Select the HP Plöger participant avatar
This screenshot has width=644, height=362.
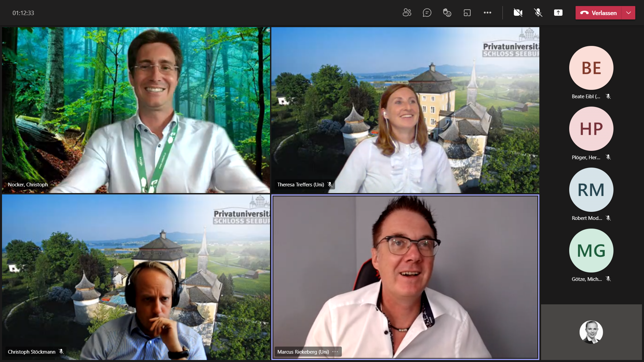point(591,129)
